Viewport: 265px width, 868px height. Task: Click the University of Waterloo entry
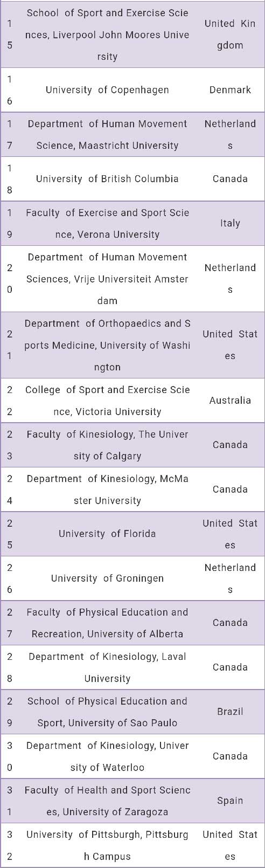(107, 756)
